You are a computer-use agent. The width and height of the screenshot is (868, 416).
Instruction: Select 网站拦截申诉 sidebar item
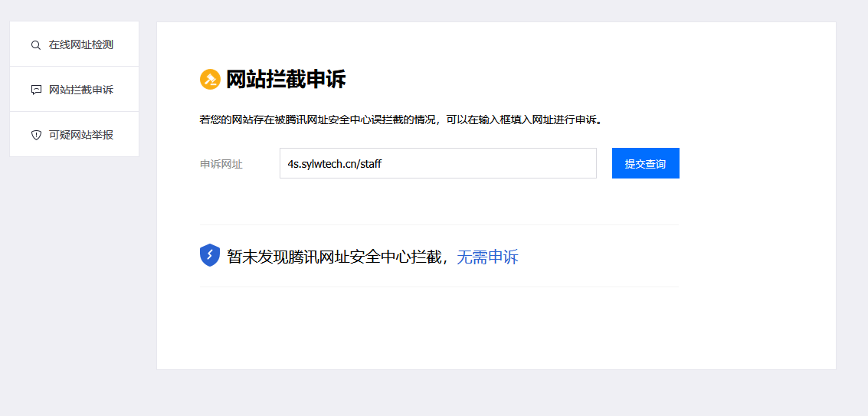(x=74, y=89)
